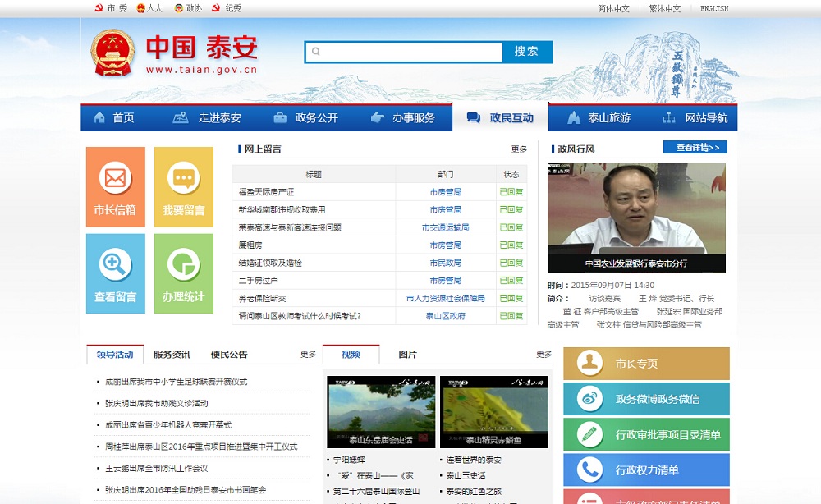Expand 更多 beside the 视频 tabs
The width and height of the screenshot is (821, 504).
pyautogui.click(x=544, y=355)
